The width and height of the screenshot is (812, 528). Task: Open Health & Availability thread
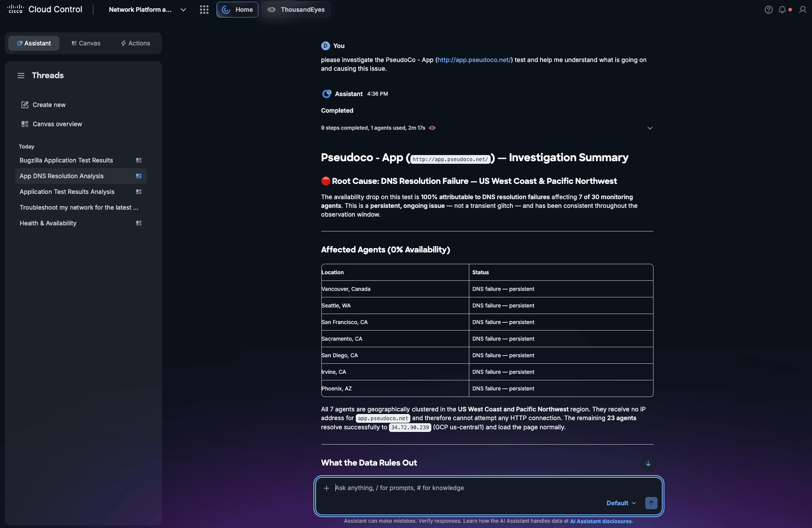tap(48, 223)
